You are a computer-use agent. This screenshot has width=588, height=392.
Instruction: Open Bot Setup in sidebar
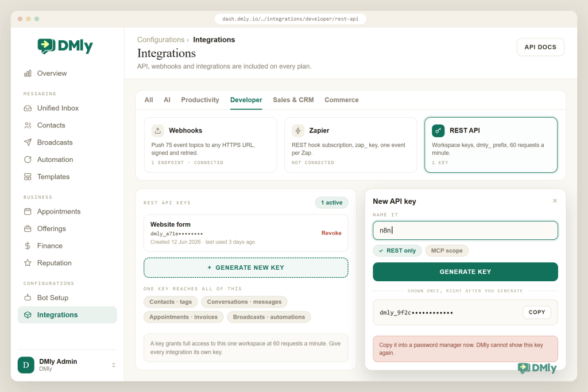[x=68, y=297]
